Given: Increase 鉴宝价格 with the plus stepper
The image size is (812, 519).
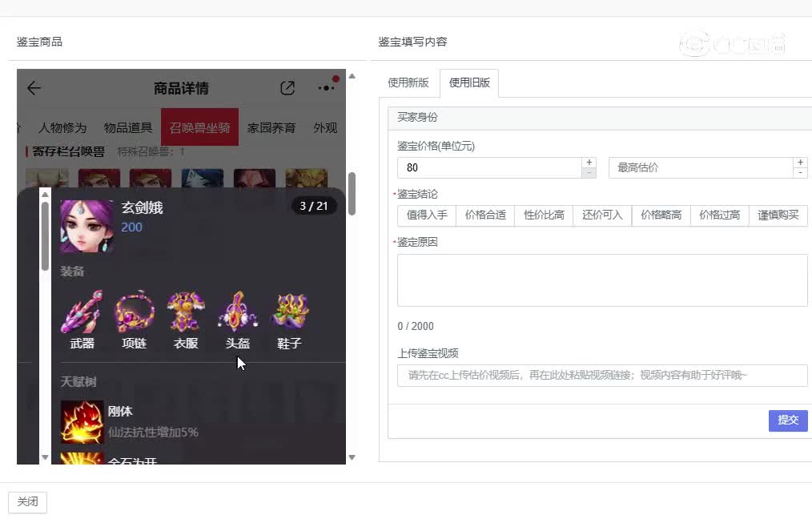Looking at the screenshot, I should 589,163.
